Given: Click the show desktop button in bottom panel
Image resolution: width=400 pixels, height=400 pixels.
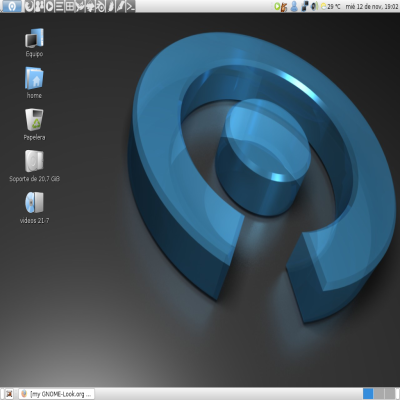Looking at the screenshot, I should coord(9,394).
